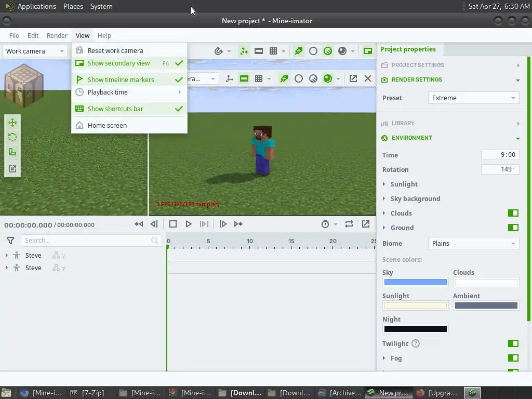532x399 pixels.
Task: Stop timeline playback
Action: pos(173,224)
